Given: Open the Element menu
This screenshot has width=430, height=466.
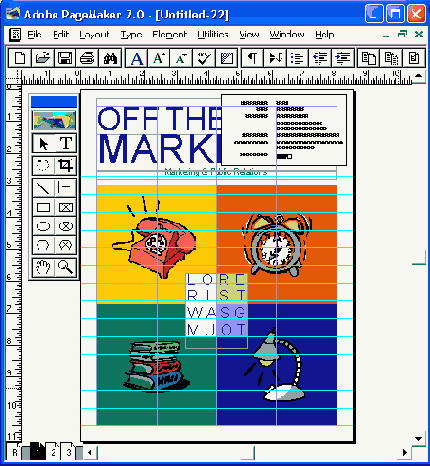Looking at the screenshot, I should (169, 34).
